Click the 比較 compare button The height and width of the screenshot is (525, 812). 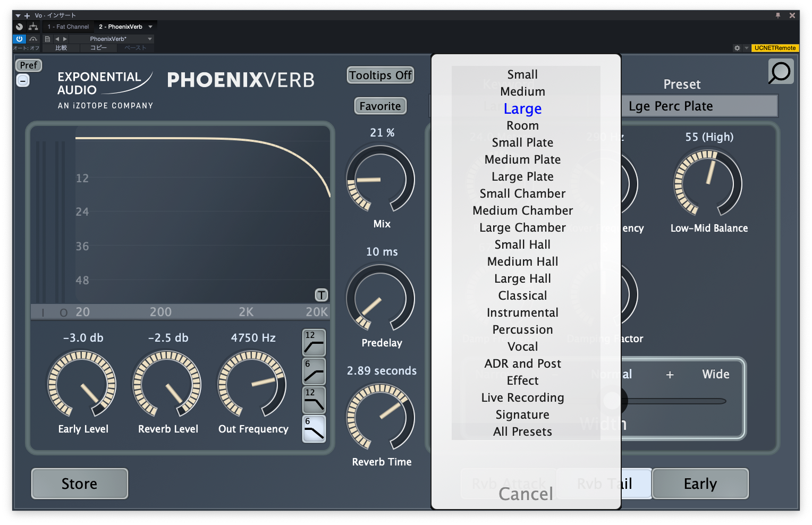coord(61,48)
